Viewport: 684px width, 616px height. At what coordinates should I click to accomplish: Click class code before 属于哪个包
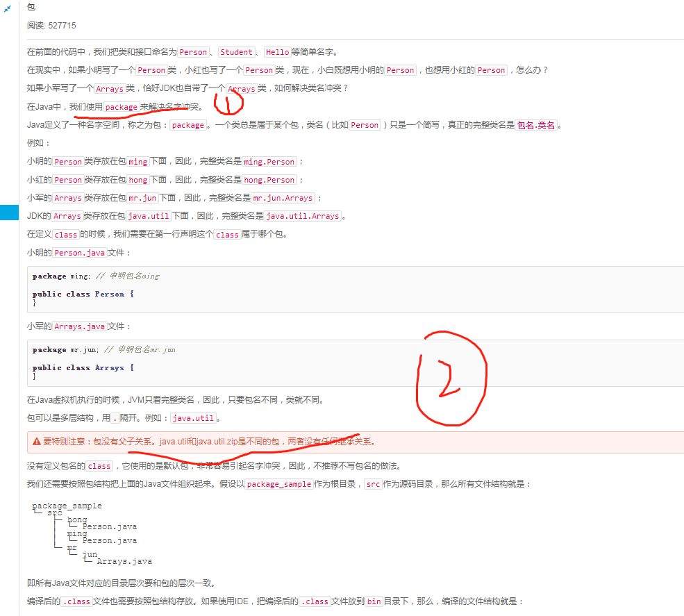(227, 235)
